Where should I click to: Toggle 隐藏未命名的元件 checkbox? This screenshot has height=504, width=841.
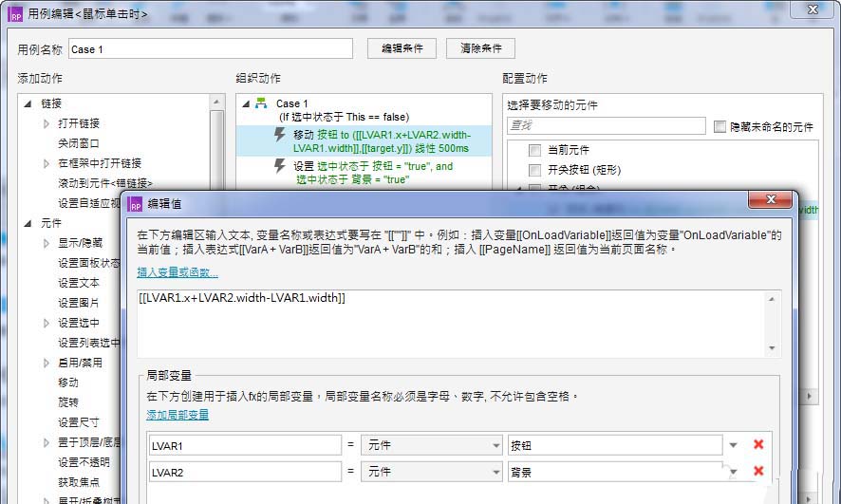[720, 126]
